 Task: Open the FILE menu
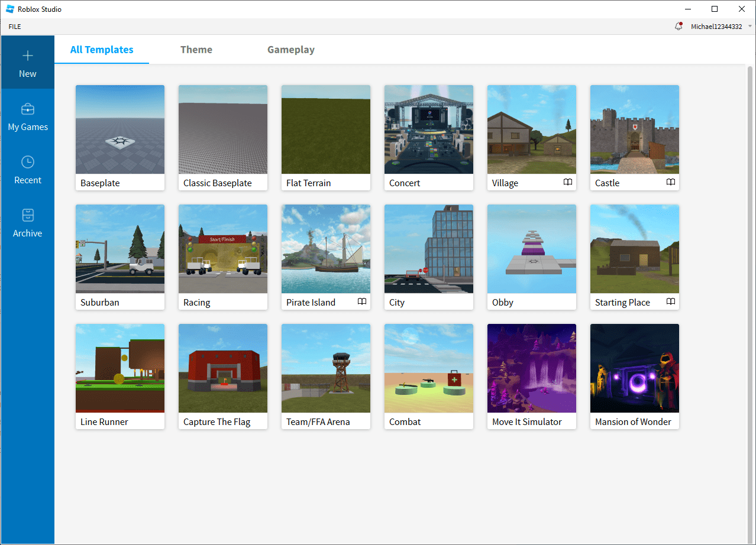(15, 27)
